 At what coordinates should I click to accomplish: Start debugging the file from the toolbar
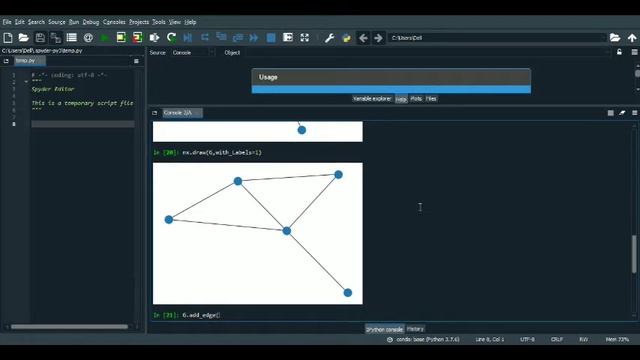pos(188,38)
